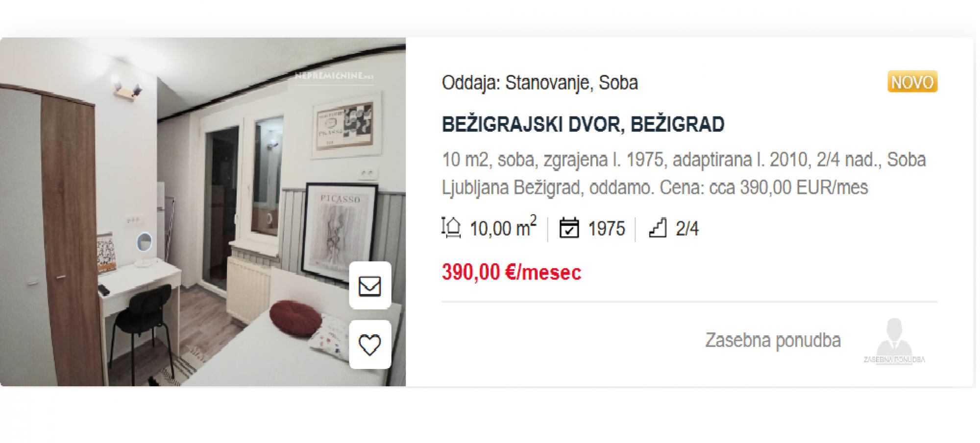This screenshot has width=980, height=443.
Task: Click the Zasebna ponudba person silhouette icon
Action: click(x=894, y=341)
